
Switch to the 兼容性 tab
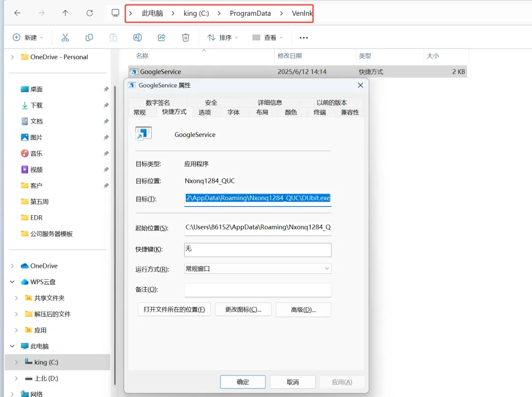350,112
